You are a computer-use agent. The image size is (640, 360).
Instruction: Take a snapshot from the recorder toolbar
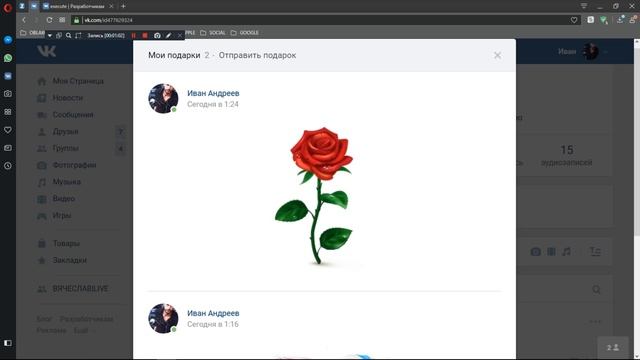[x=157, y=36]
